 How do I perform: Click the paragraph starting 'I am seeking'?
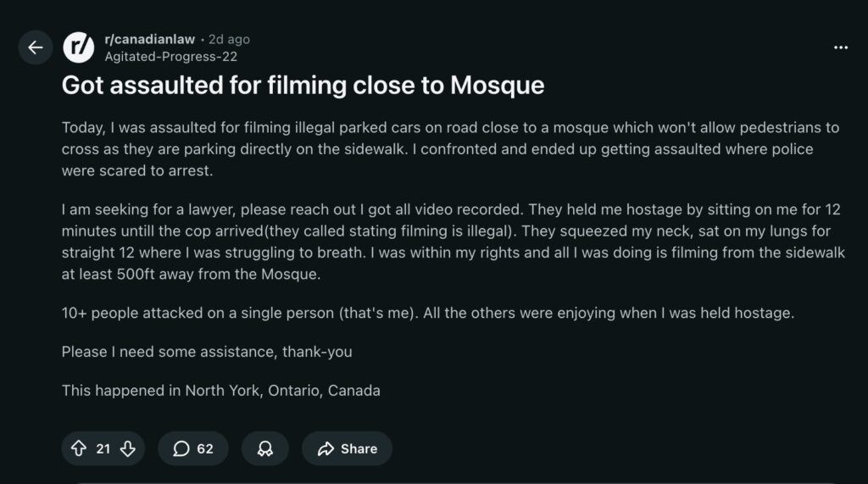pos(449,242)
